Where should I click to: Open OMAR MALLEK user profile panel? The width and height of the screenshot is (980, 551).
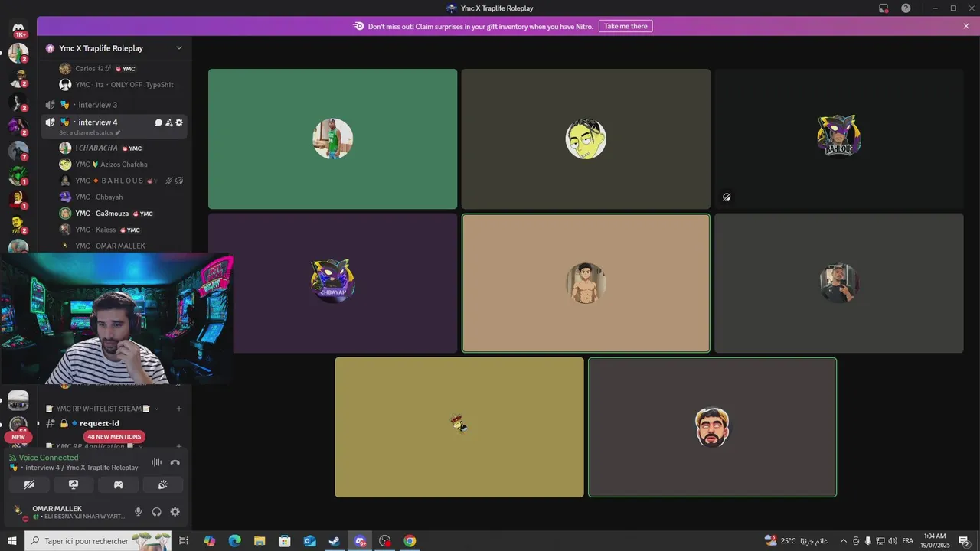click(69, 512)
